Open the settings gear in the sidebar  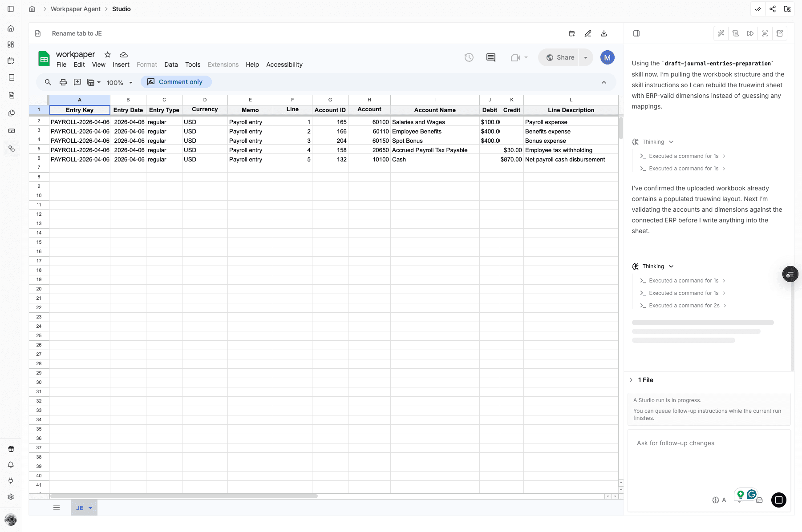coord(11,497)
